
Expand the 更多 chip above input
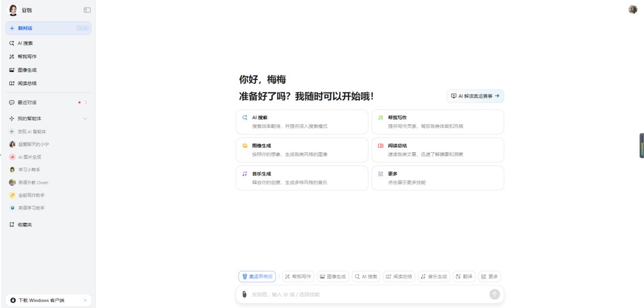[x=490, y=276]
